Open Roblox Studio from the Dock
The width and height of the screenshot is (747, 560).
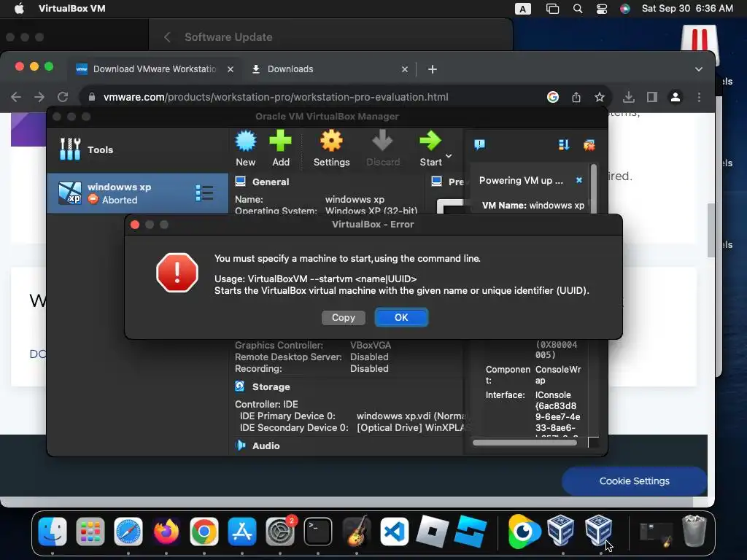[x=471, y=532]
